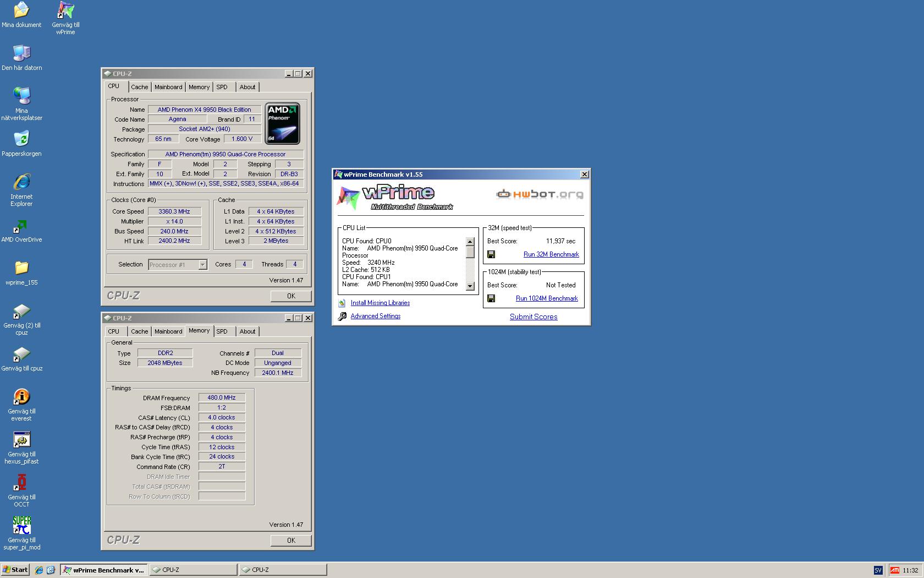
Task: Select the Memory tab in the upper CPU-Z
Action: tap(199, 87)
